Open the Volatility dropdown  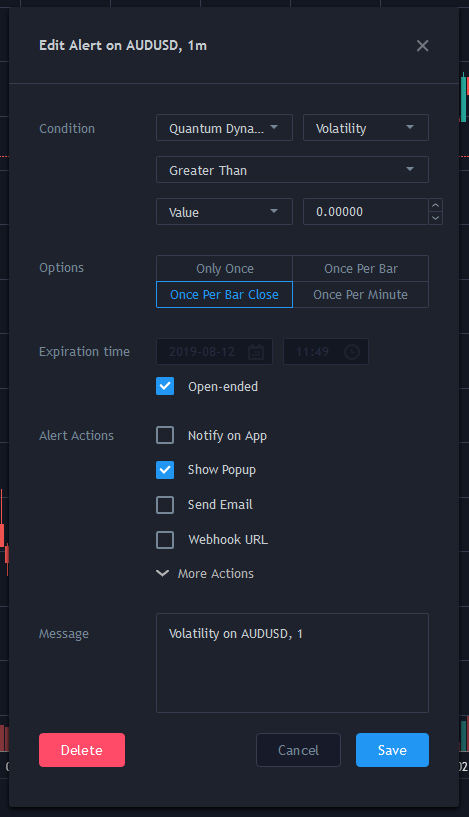click(366, 128)
